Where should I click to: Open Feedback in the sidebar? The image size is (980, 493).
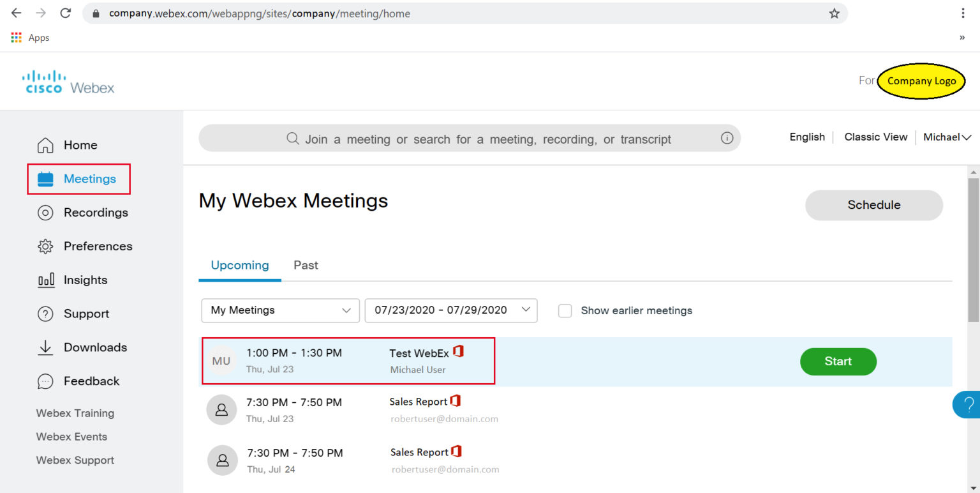tap(91, 381)
